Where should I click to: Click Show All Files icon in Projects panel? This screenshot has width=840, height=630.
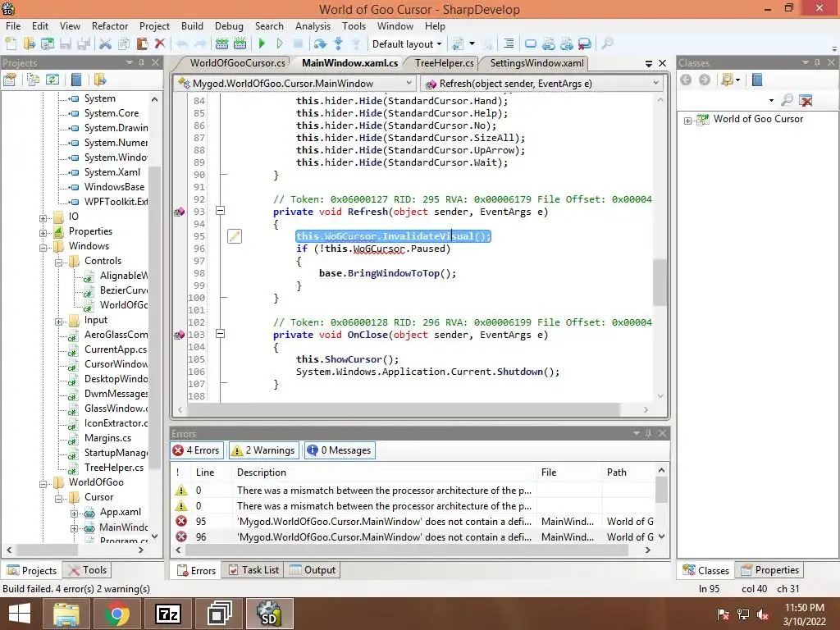(33, 80)
